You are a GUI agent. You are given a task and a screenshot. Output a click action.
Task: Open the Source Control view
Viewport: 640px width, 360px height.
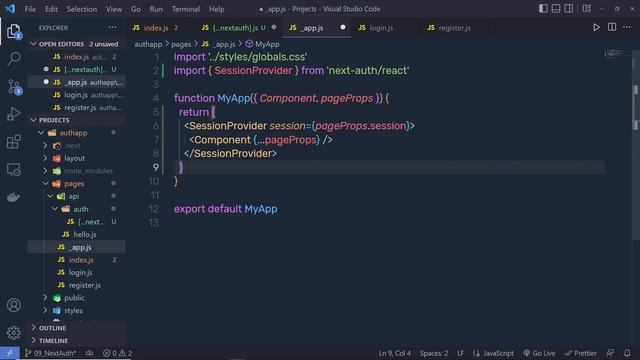pyautogui.click(x=14, y=87)
